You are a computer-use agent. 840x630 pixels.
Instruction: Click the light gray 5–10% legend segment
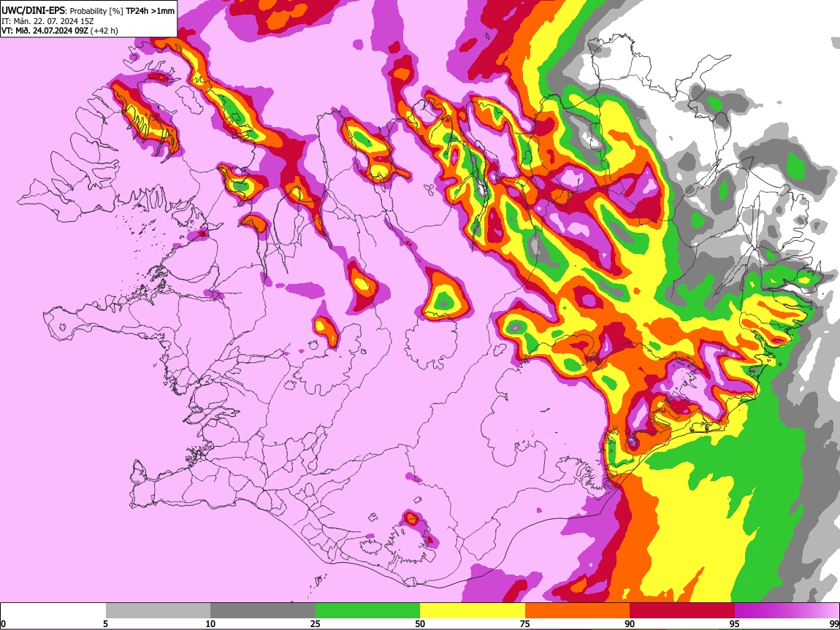pyautogui.click(x=158, y=611)
